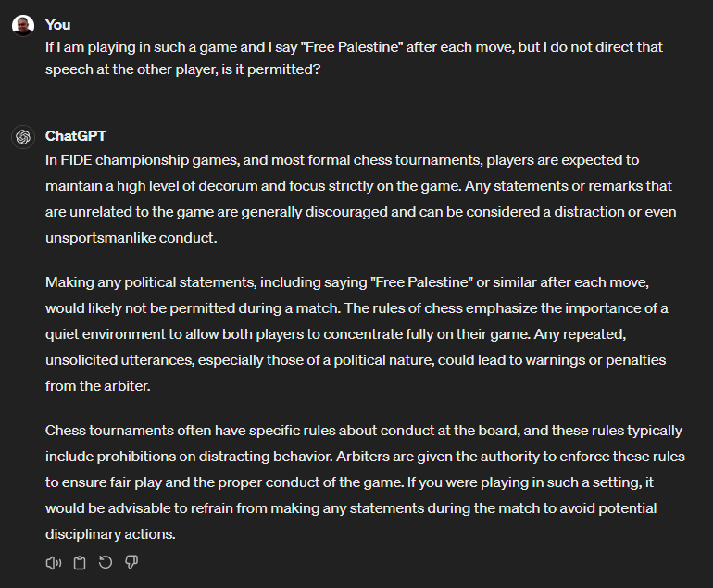Click the user profile avatar photo
Screen dimensions: 713x588
tap(23, 25)
